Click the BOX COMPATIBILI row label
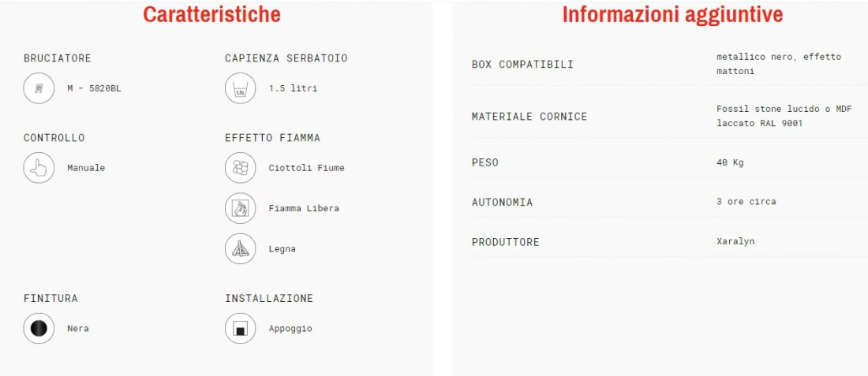The image size is (868, 376). pos(522,65)
